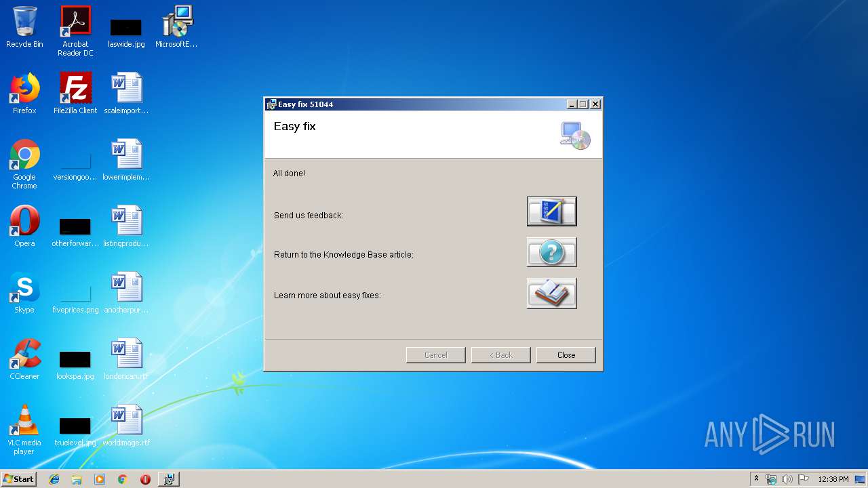This screenshot has width=868, height=488.
Task: Click the Easy fix installer taskbar button
Action: point(169,479)
